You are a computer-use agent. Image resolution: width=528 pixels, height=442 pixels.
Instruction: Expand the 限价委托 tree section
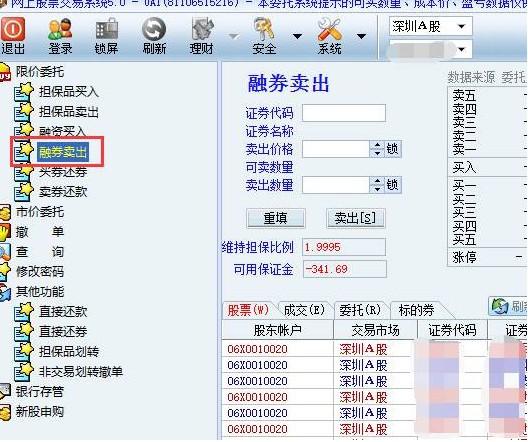(39, 72)
